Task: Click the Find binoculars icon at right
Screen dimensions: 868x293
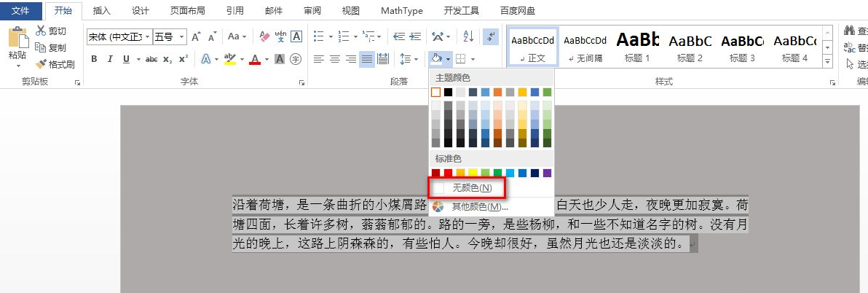Action: [x=848, y=31]
